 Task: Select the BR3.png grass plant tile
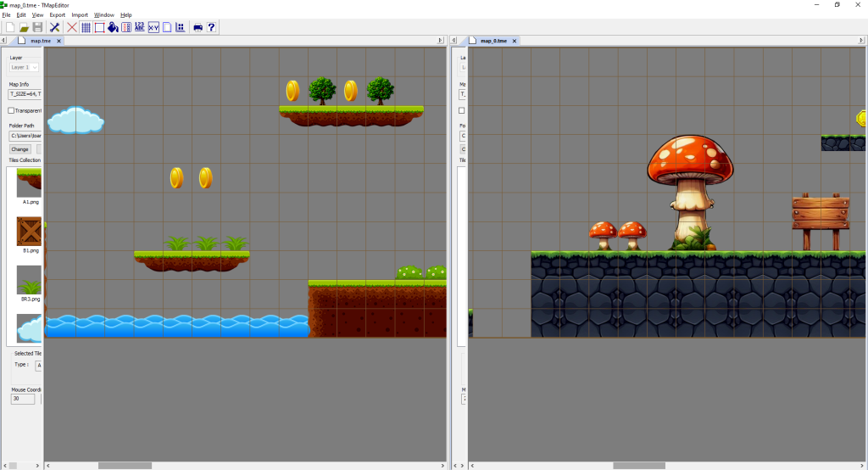tap(29, 280)
